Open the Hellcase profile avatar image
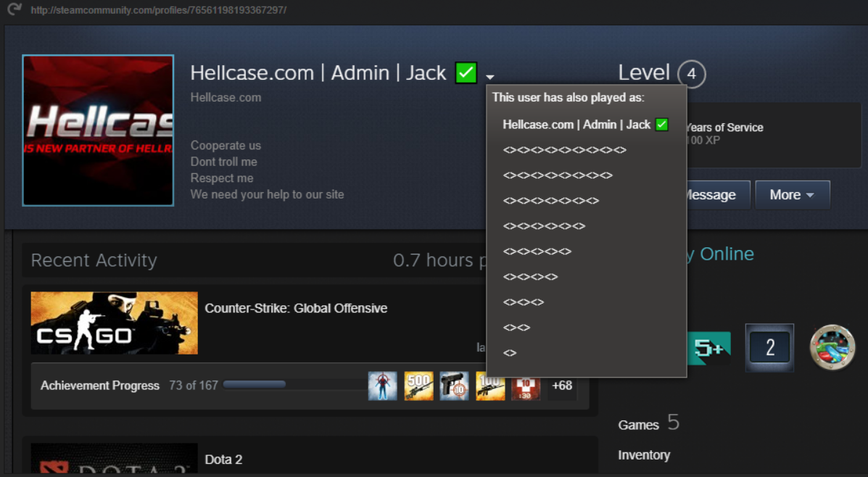 pyautogui.click(x=98, y=130)
